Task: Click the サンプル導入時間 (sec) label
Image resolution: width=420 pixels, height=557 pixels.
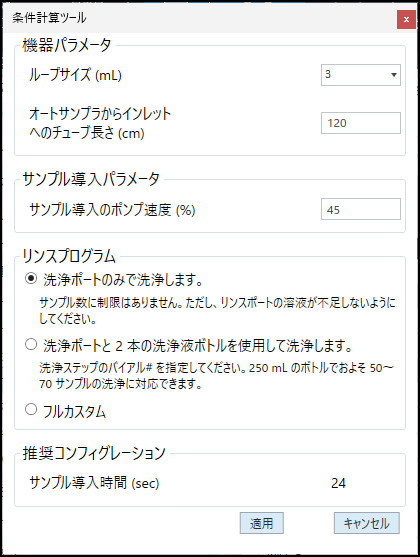Action: pyautogui.click(x=94, y=483)
